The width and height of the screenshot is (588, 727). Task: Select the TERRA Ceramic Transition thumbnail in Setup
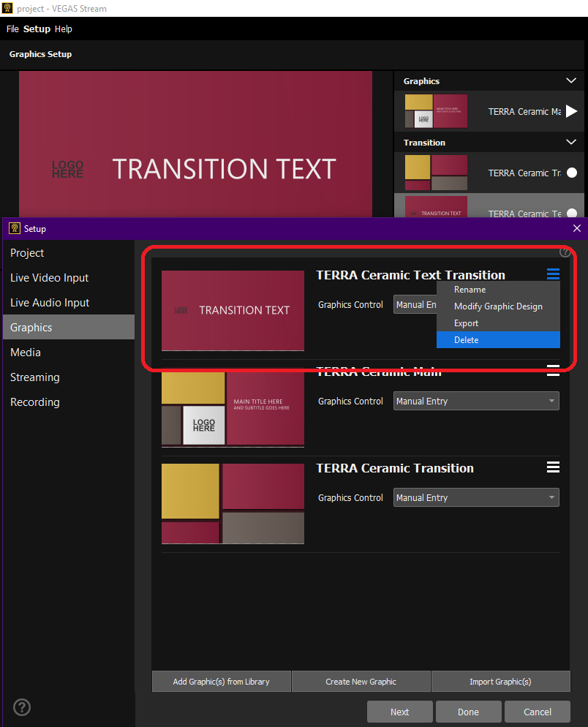[233, 503]
